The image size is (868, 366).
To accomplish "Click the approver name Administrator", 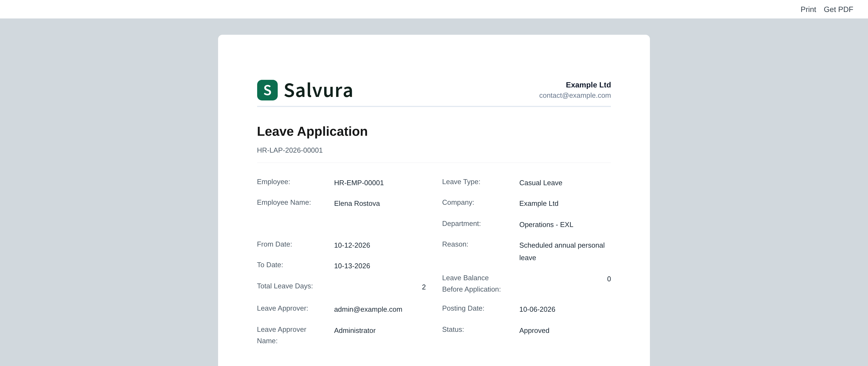I will click(355, 331).
